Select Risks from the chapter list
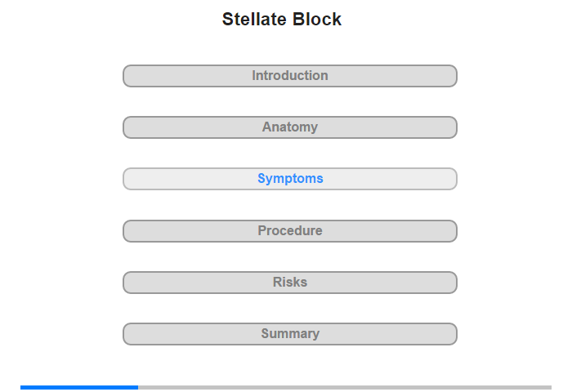The image size is (572, 392). click(x=290, y=283)
